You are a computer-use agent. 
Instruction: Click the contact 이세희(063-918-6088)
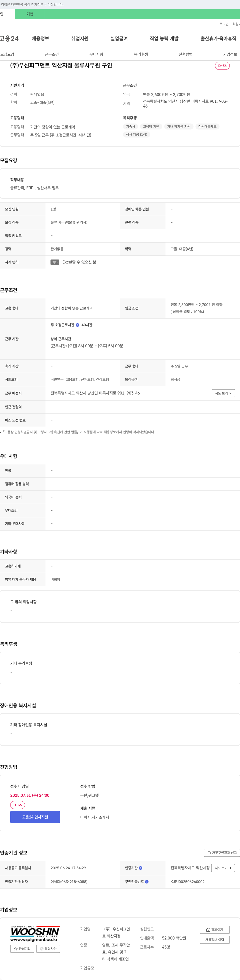(x=69, y=881)
